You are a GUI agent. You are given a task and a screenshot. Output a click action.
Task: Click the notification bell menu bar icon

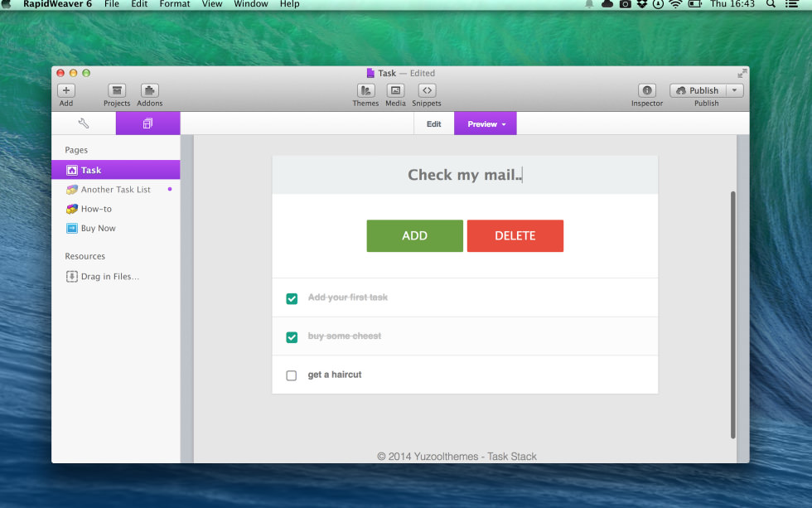click(589, 4)
